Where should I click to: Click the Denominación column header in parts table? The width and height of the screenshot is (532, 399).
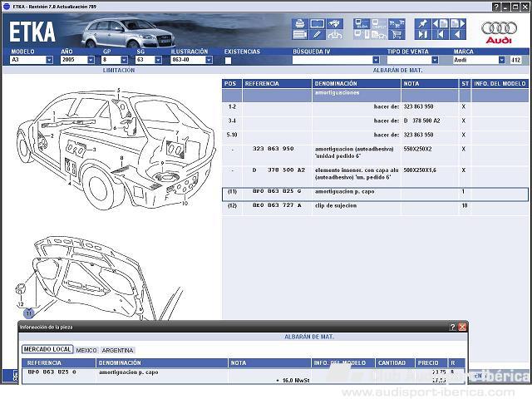click(357, 83)
